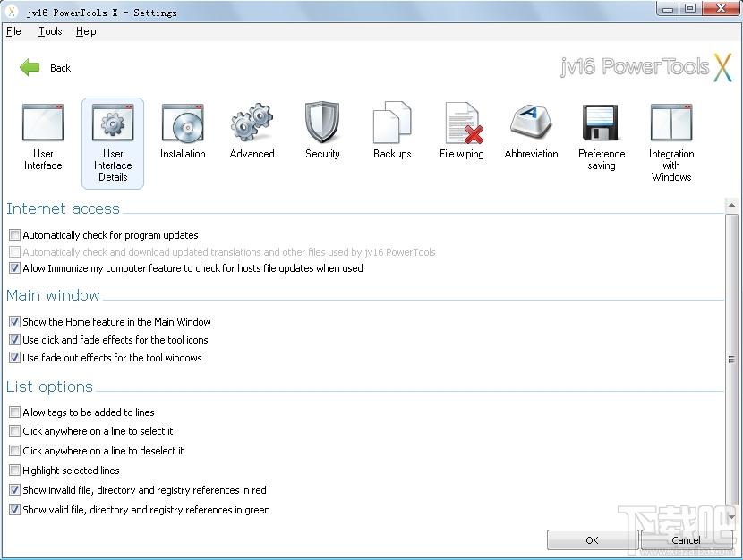
Task: Open the File menu
Action: pos(13,31)
